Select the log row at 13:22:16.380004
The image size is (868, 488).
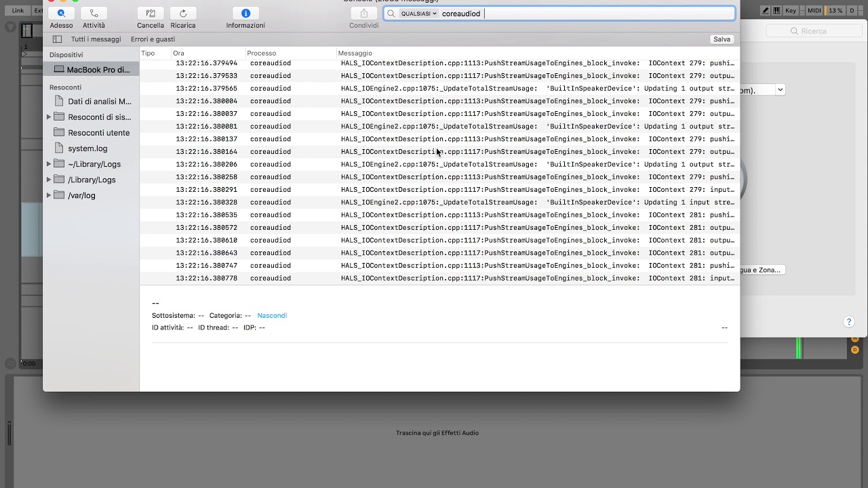click(x=439, y=101)
